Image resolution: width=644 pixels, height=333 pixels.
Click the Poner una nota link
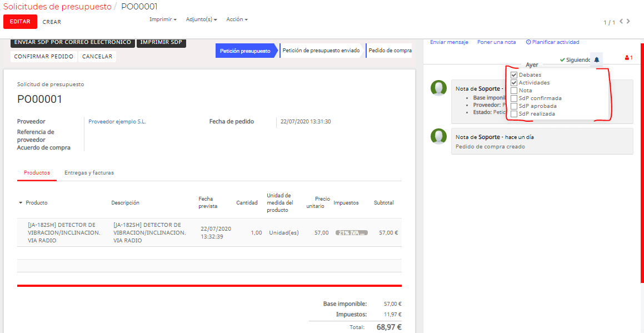point(497,42)
